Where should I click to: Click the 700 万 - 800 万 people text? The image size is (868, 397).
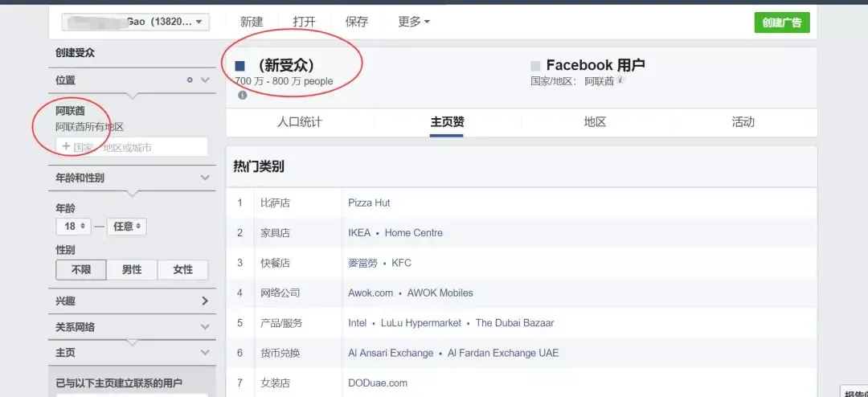click(x=284, y=81)
